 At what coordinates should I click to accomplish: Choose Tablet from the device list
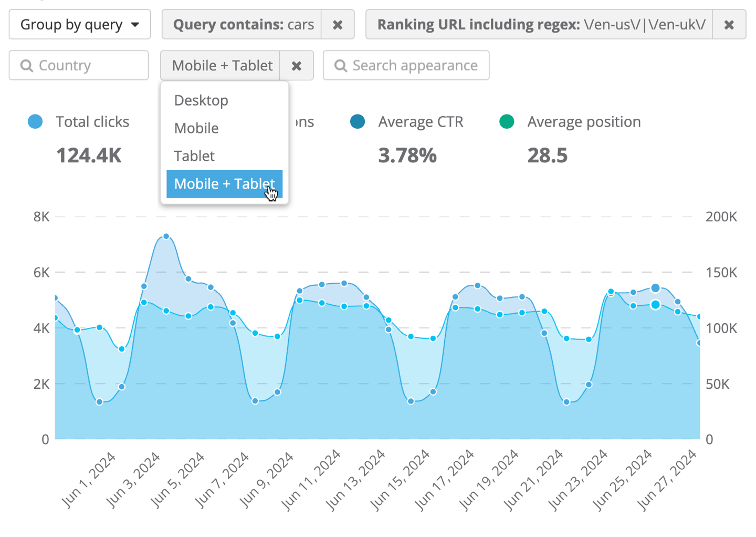point(225,156)
